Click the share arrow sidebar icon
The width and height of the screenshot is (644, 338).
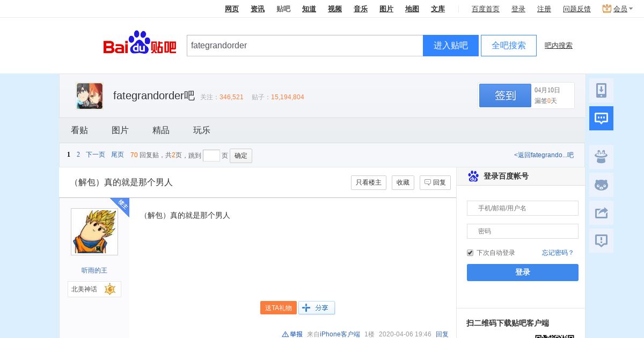(x=601, y=212)
